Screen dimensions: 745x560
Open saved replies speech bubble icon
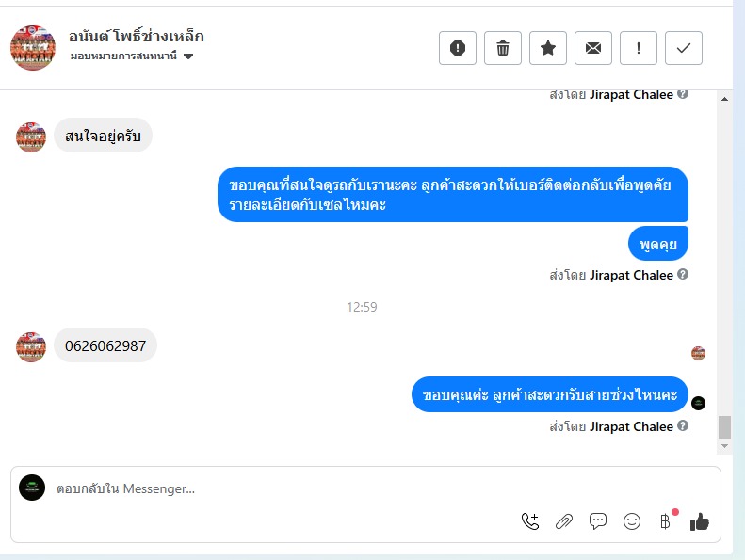(x=598, y=521)
